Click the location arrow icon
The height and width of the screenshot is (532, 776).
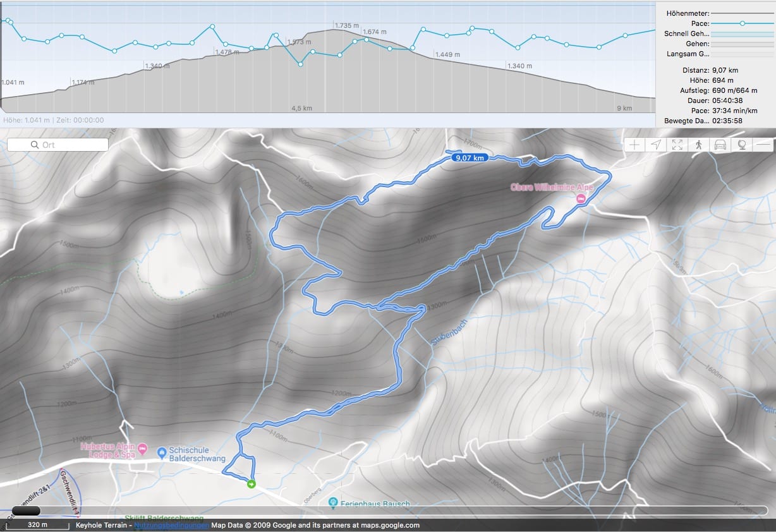[656, 145]
